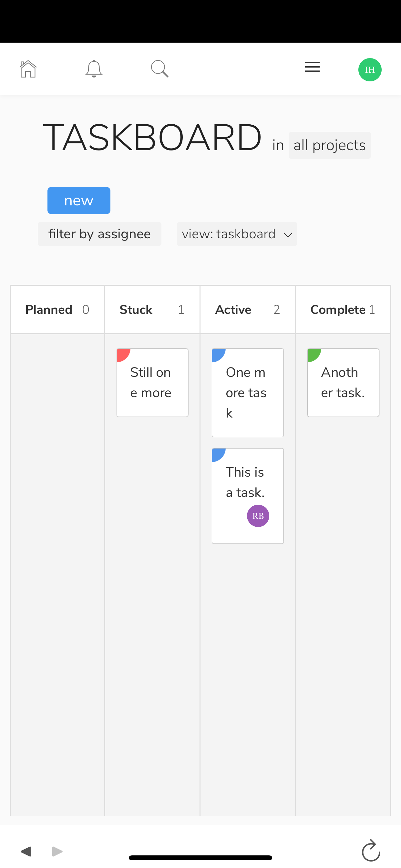Open notifications bell

point(94,69)
